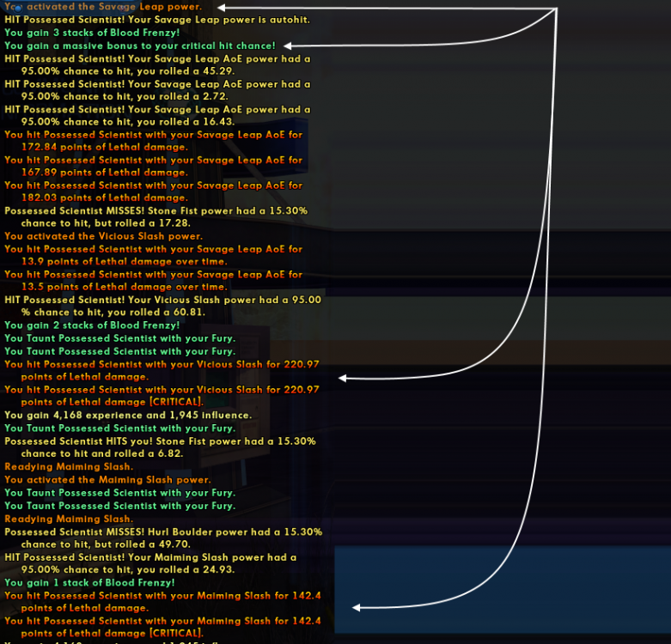Image resolution: width=671 pixels, height=644 pixels.
Task: Select the Savage Leap AoE 172.84 damage line
Action: tap(153, 141)
